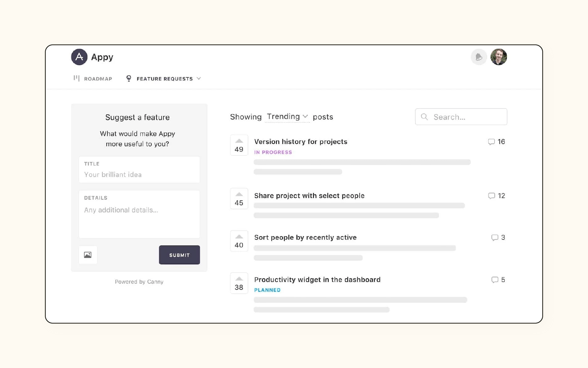The width and height of the screenshot is (588, 368).
Task: Click the user profile avatar
Action: coord(499,57)
